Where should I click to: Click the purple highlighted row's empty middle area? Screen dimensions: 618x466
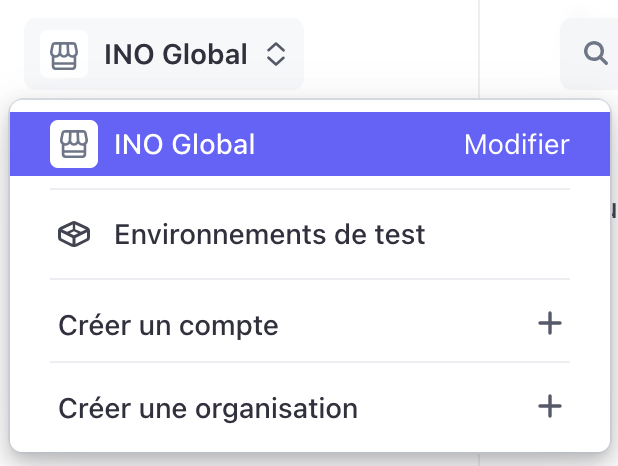click(360, 145)
